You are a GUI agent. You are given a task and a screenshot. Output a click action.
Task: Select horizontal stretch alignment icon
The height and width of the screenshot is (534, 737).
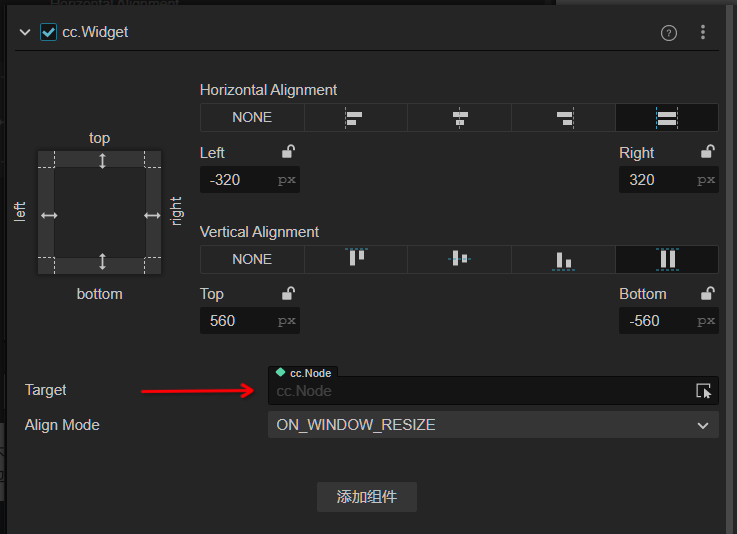pos(667,118)
